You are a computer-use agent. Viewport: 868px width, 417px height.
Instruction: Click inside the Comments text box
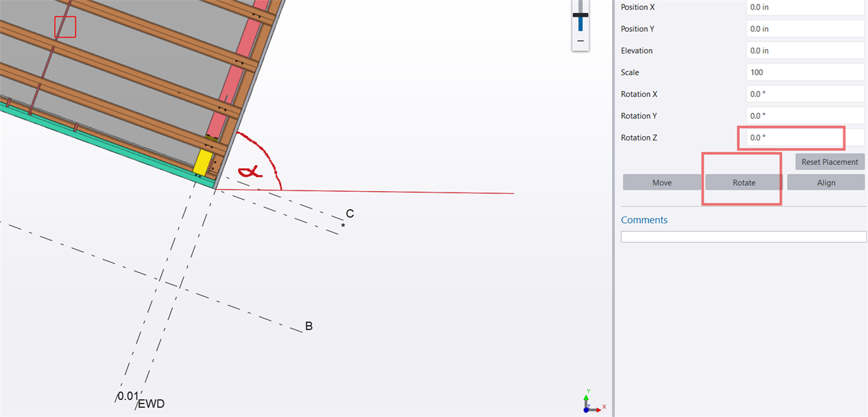click(x=743, y=236)
